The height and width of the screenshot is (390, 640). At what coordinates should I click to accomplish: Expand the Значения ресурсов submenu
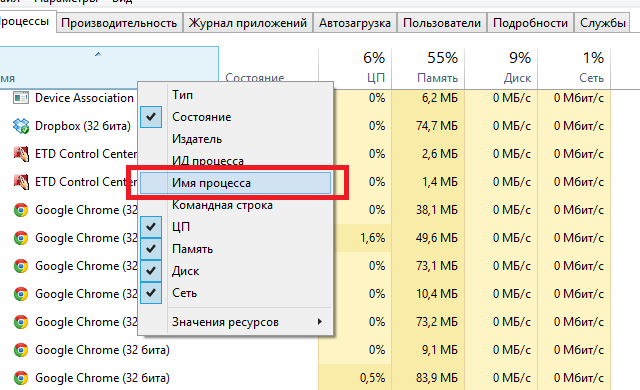click(x=236, y=322)
